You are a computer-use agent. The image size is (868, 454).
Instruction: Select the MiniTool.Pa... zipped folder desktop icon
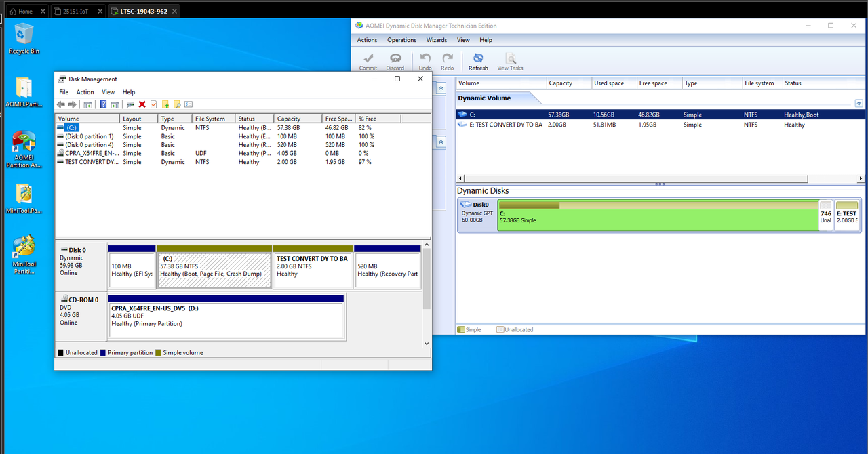point(24,199)
